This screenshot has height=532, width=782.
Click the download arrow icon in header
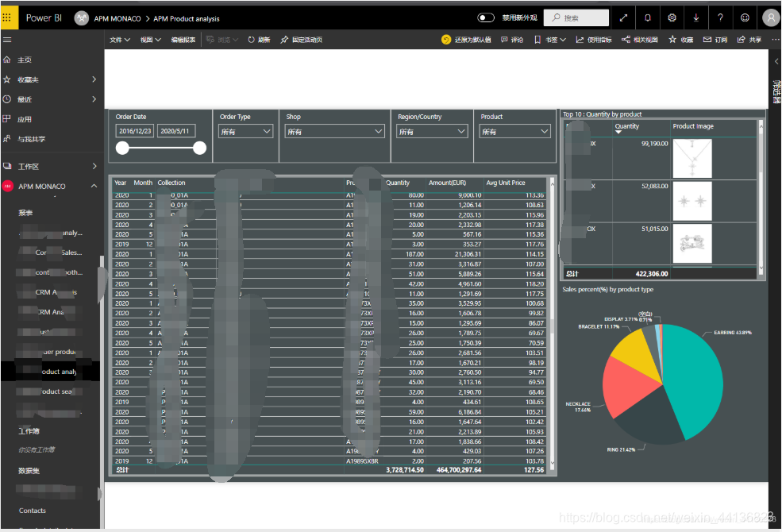(696, 18)
